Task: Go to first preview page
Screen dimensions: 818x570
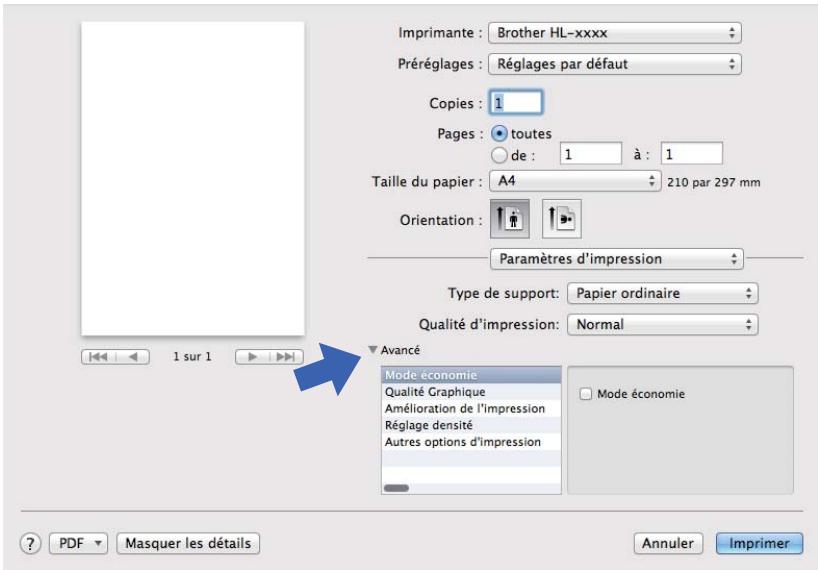Action: (x=99, y=357)
